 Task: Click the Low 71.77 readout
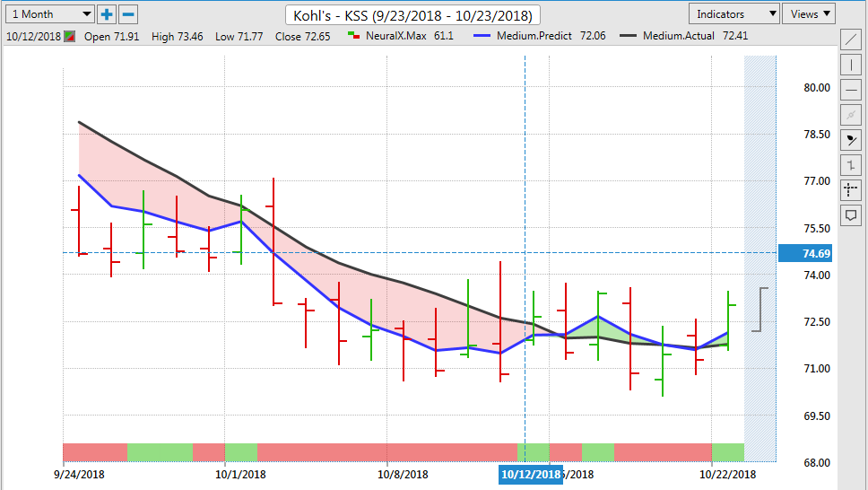pos(239,37)
